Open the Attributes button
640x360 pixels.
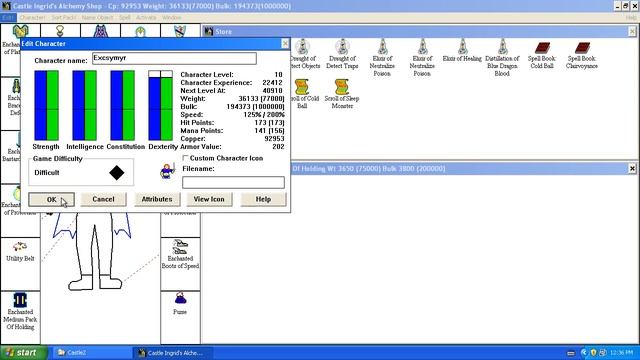(157, 199)
